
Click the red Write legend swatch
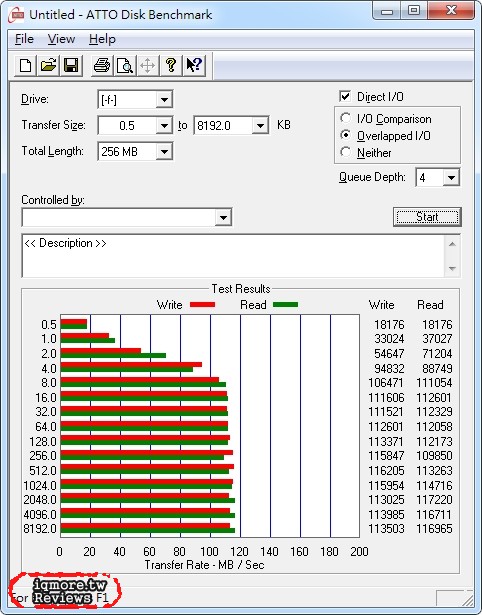point(202,305)
